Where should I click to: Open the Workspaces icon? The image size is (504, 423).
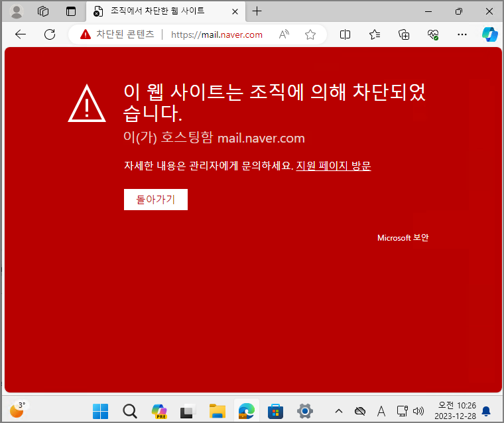click(x=43, y=11)
